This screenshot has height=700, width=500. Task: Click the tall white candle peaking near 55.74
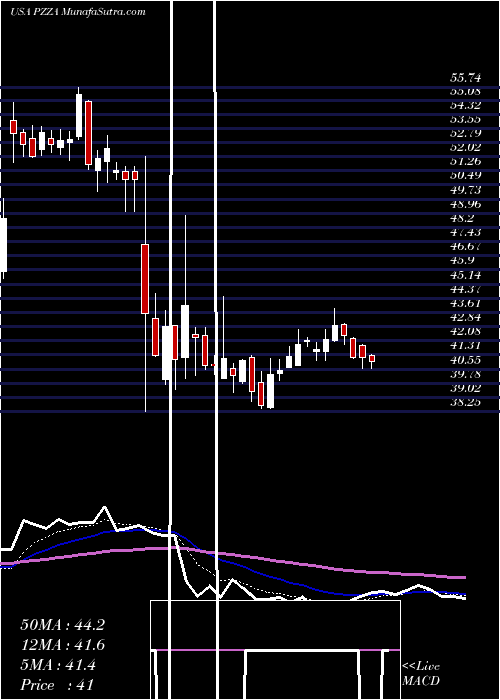79,116
